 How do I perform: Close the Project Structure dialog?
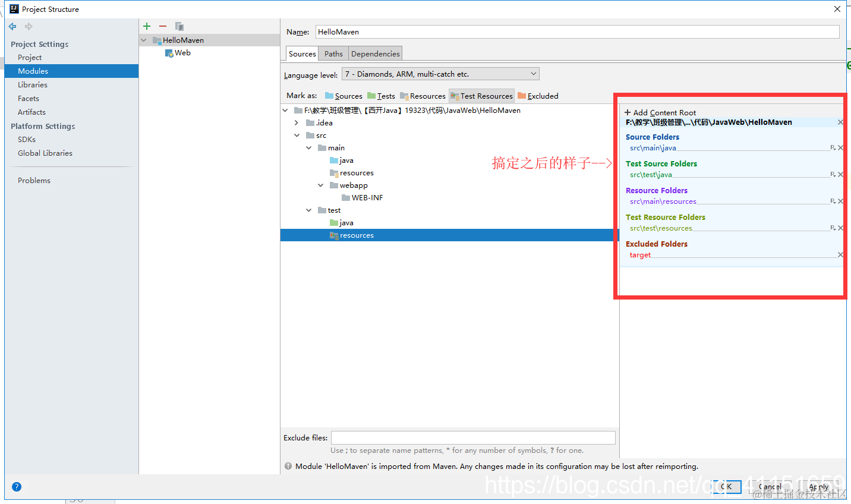tap(837, 9)
